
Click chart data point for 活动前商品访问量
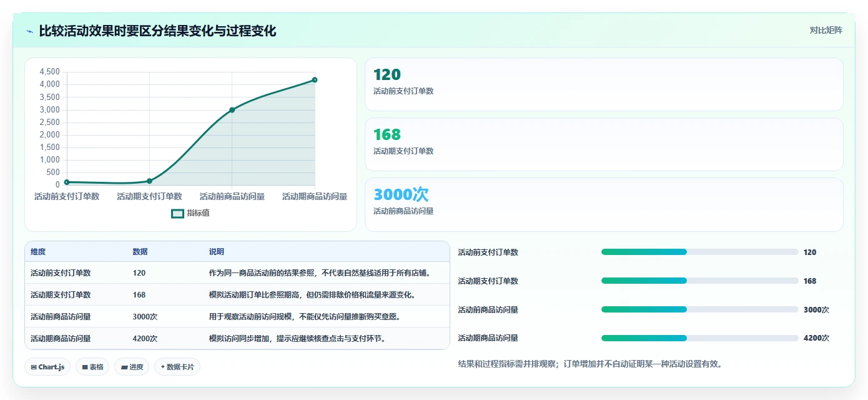point(232,110)
